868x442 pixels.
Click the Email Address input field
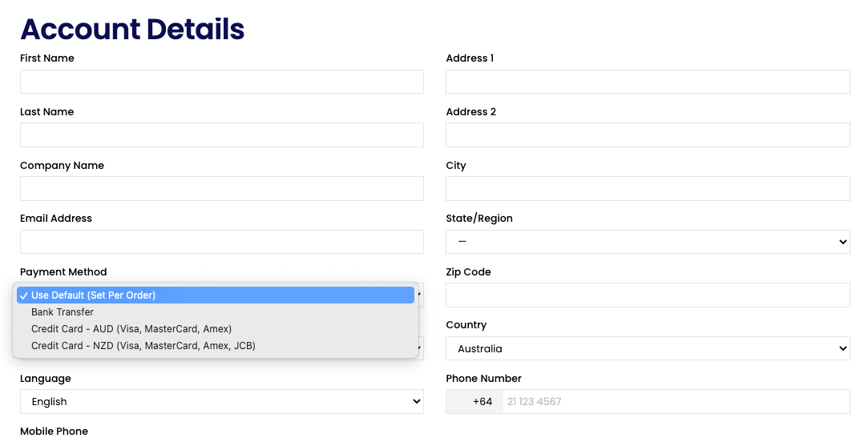tap(222, 242)
